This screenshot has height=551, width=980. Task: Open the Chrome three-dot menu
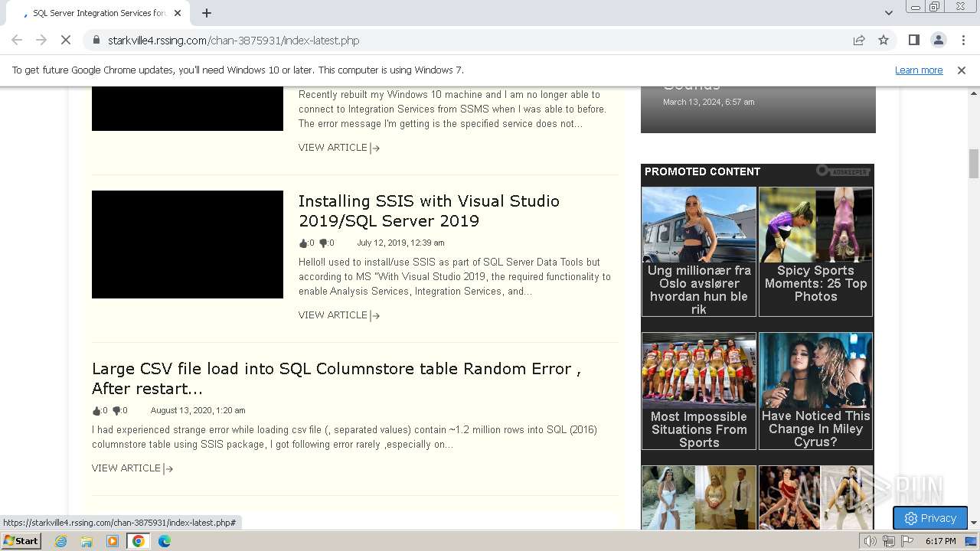click(962, 41)
